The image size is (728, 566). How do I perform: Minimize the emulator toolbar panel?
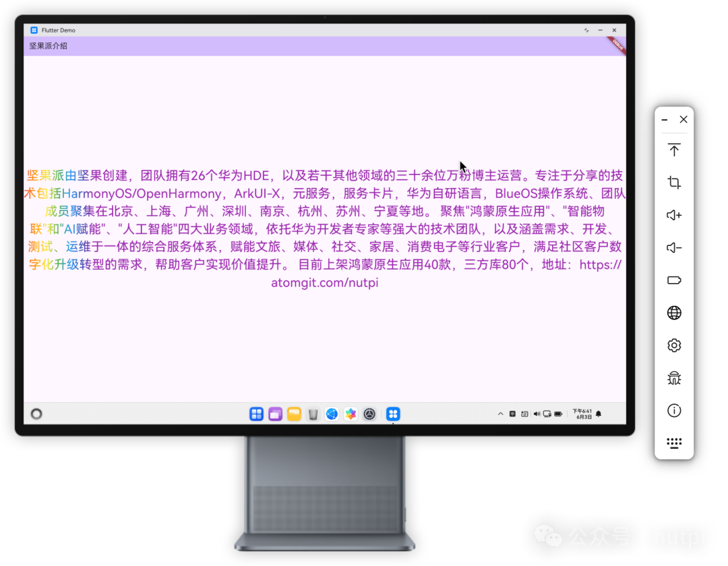(x=665, y=120)
